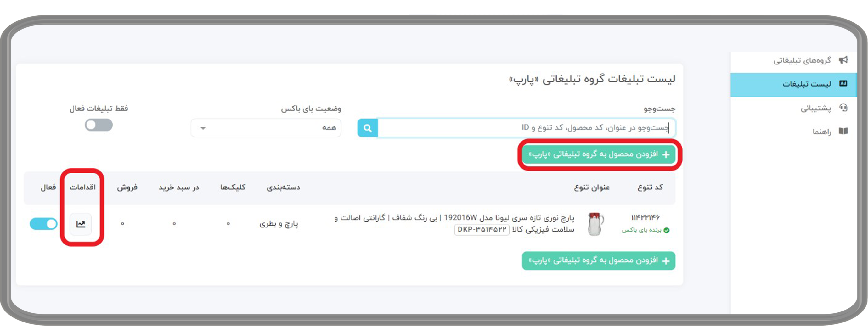Click the upper افزودن محصول به گروه تبلیغاتی button
The image size is (868, 336).
pyautogui.click(x=598, y=154)
